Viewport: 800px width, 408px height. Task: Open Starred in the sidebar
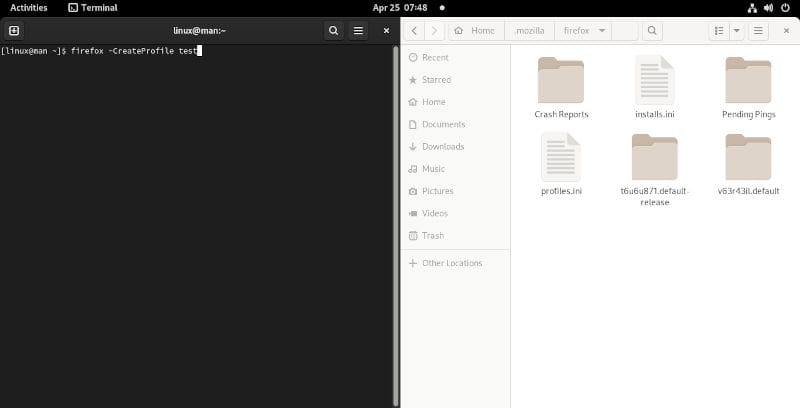click(455, 80)
